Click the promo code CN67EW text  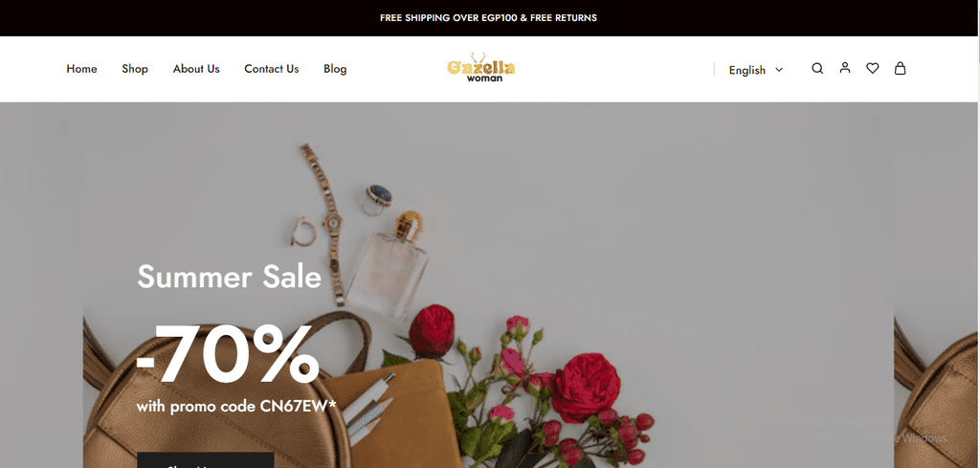click(236, 406)
